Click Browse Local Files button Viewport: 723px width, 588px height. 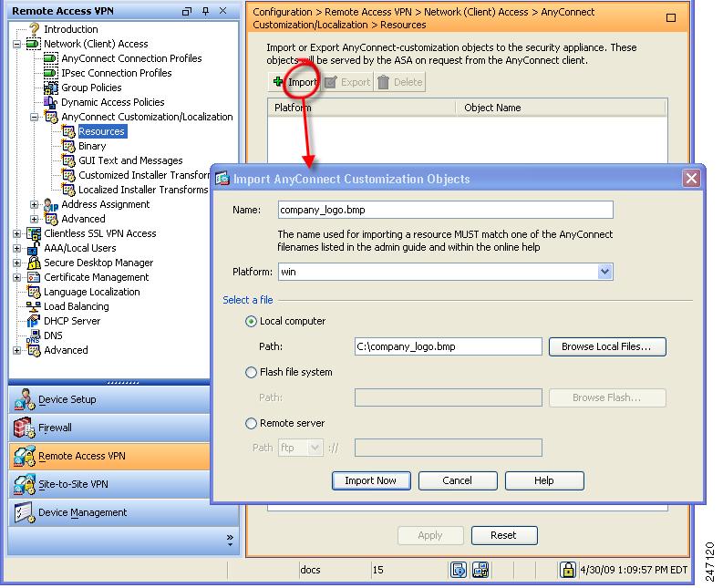point(607,346)
